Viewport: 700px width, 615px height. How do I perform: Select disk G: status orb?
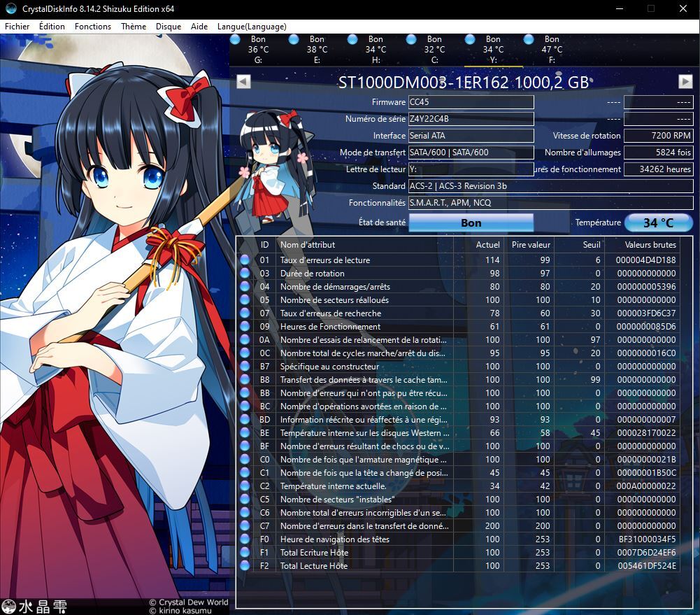235,39
